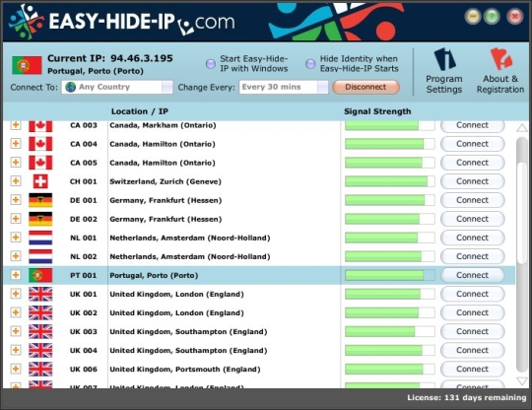Viewport: 532px width, 410px height.
Task: Open the Every 30 mins dropdown
Action: tap(323, 88)
